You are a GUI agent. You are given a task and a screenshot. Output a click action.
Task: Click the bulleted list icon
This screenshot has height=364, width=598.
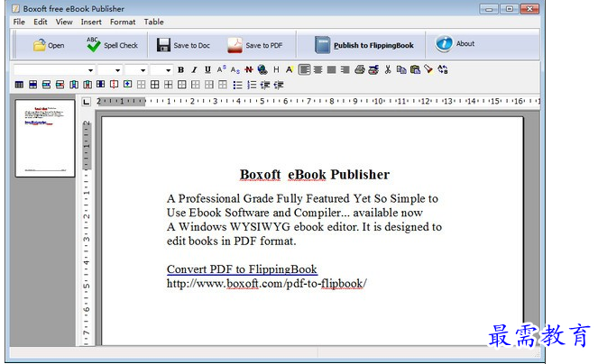237,85
